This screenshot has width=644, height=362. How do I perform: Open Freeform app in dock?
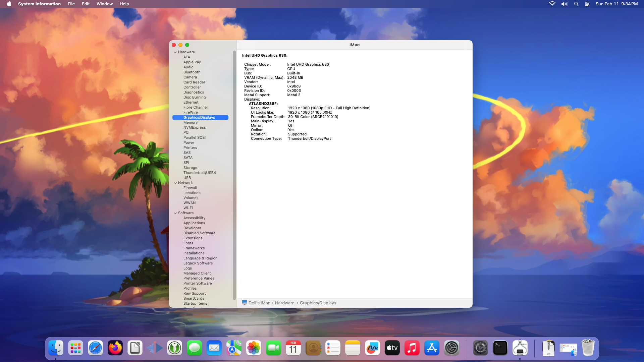point(372,348)
